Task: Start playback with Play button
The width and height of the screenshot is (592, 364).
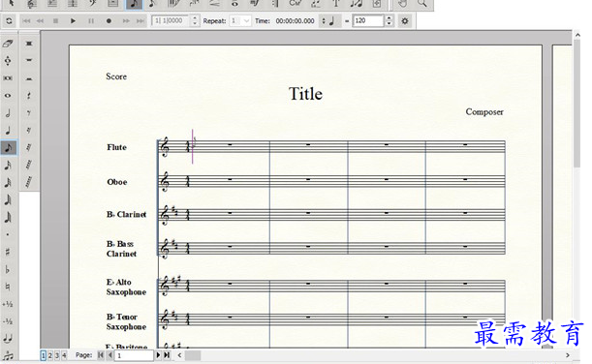Action: [73, 21]
